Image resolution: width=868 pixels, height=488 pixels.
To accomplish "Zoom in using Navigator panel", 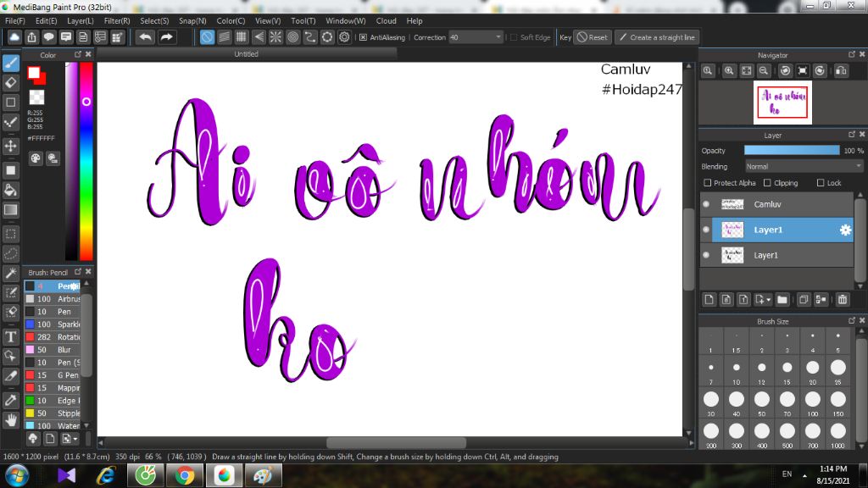I will (729, 71).
